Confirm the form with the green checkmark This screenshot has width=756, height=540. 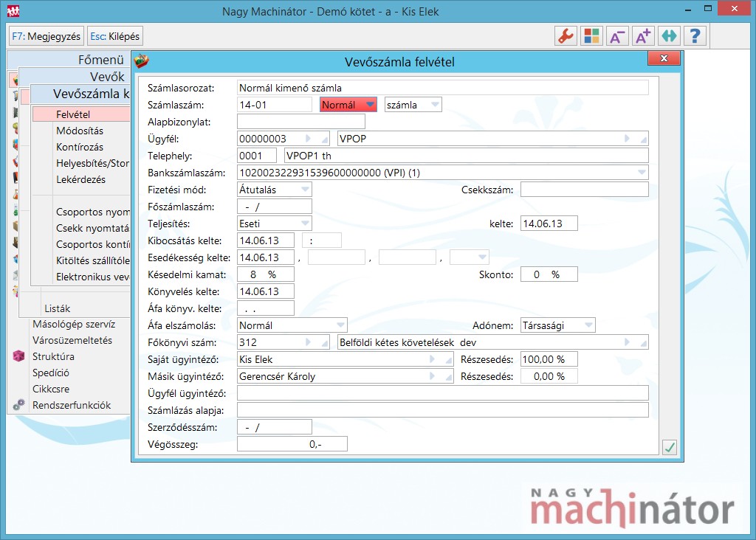tap(670, 447)
